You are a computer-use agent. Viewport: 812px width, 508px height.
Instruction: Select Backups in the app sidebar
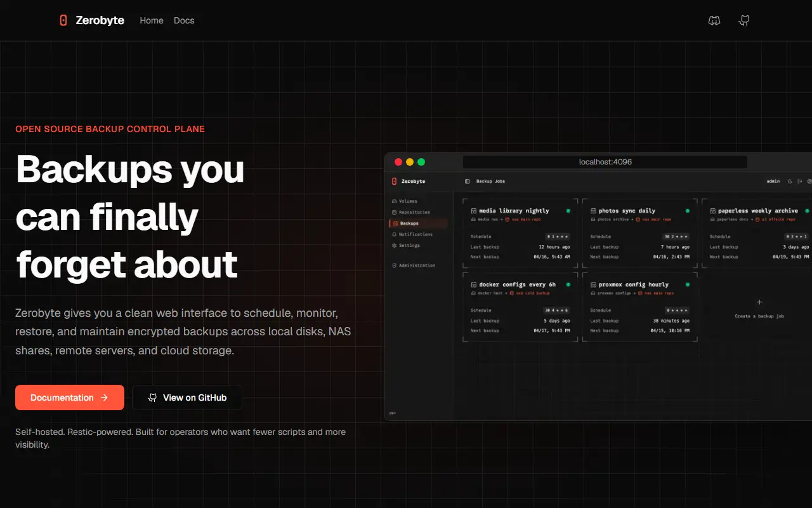coord(419,224)
